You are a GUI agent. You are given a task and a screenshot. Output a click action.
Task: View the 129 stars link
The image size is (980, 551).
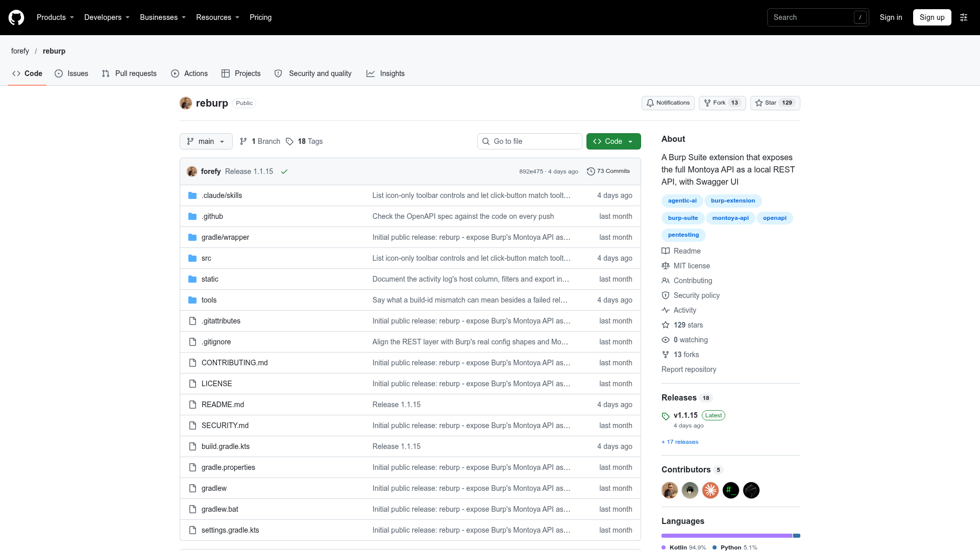(x=682, y=325)
